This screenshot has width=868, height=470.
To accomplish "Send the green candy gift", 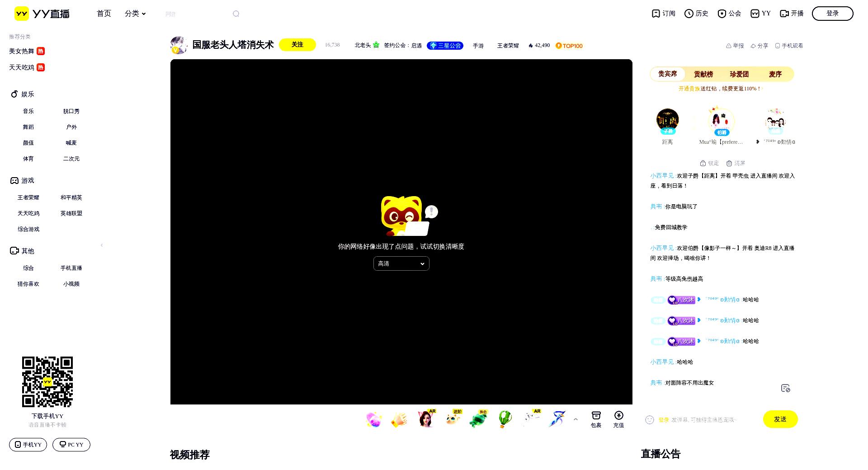I will pos(478,419).
